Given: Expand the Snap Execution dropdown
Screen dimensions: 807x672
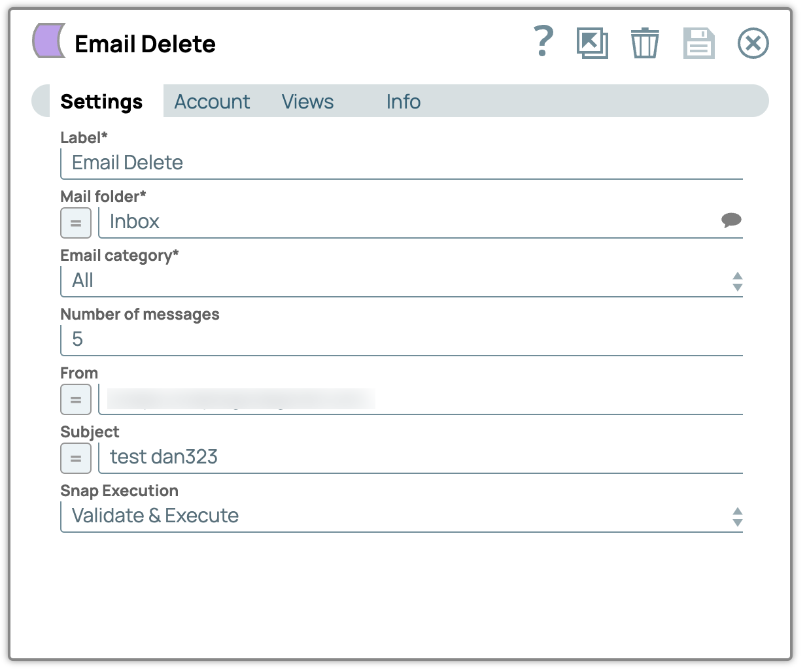Looking at the screenshot, I should tap(737, 516).
